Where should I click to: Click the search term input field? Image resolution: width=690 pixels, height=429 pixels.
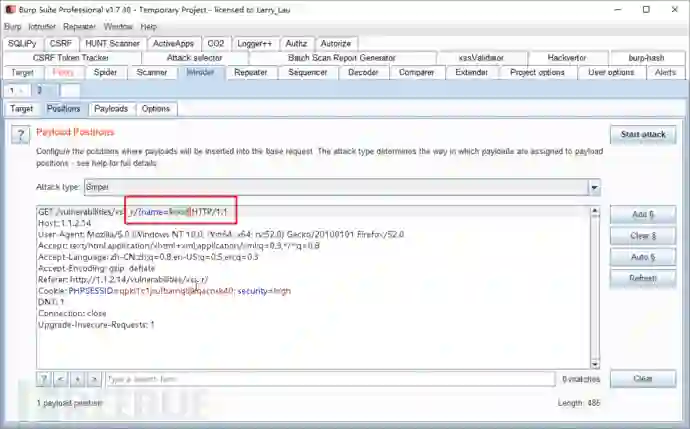(x=330, y=379)
